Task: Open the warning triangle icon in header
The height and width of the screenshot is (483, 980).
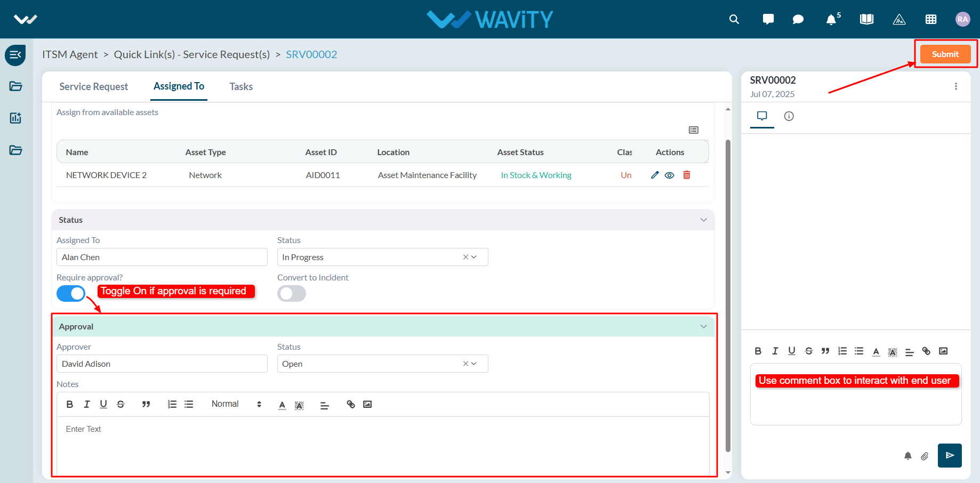Action: click(x=899, y=20)
